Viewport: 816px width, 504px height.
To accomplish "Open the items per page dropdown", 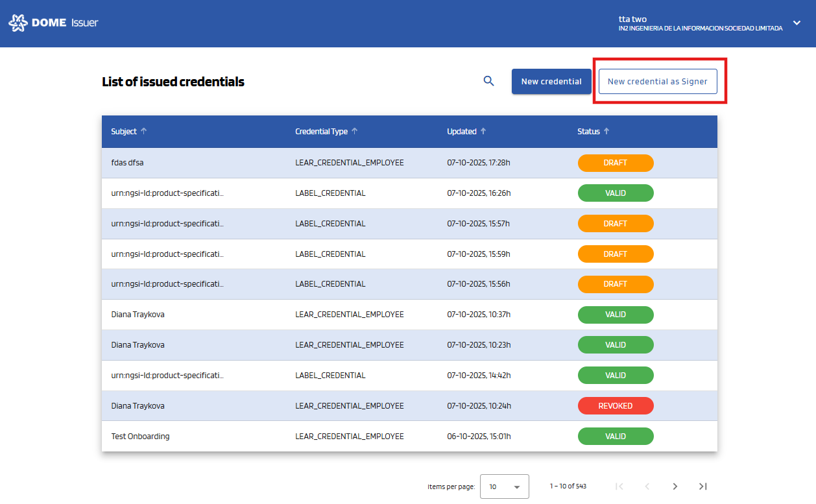I will [504, 486].
